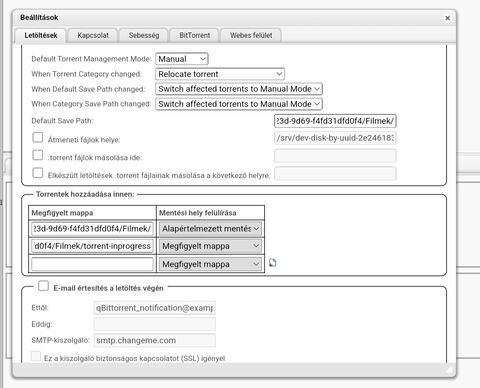Close the Beállítások dialog
This screenshot has width=480, height=388.
pyautogui.click(x=447, y=18)
